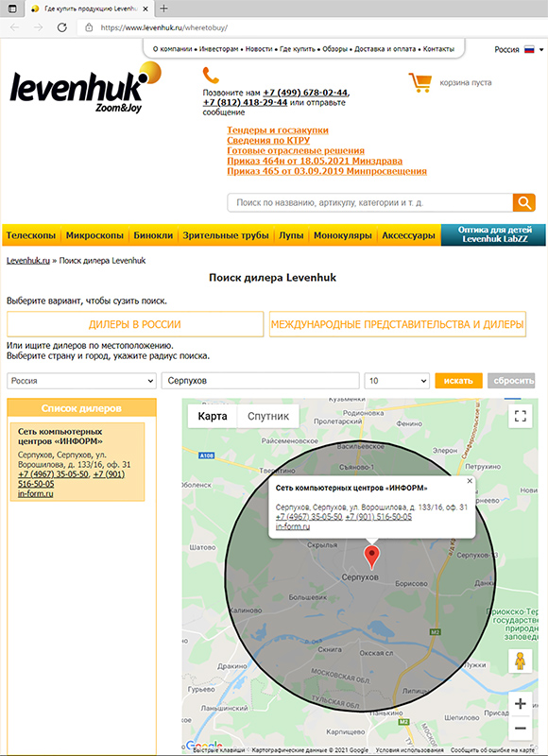Open the Бинокли category menu
Image resolution: width=548 pixels, height=756 pixels.
point(153,235)
